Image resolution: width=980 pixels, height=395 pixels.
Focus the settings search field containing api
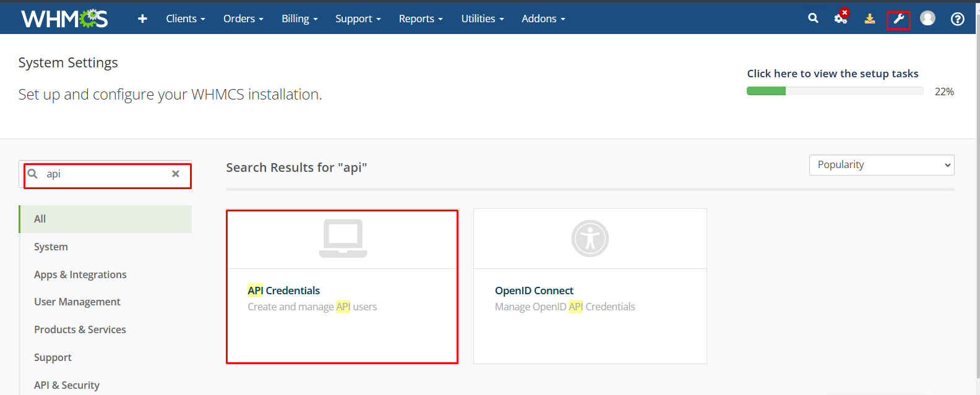point(105,174)
